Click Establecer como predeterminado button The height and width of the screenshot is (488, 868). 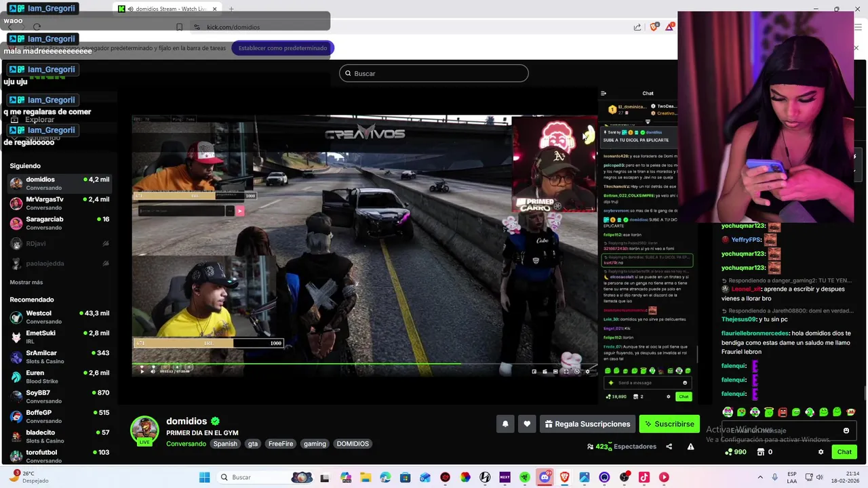point(282,48)
